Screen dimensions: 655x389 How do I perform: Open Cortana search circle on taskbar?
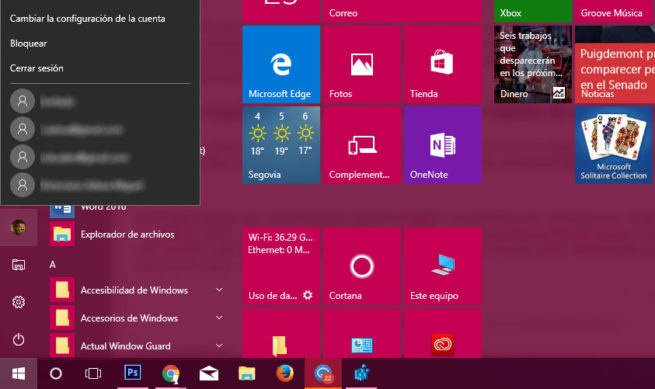tap(56, 374)
